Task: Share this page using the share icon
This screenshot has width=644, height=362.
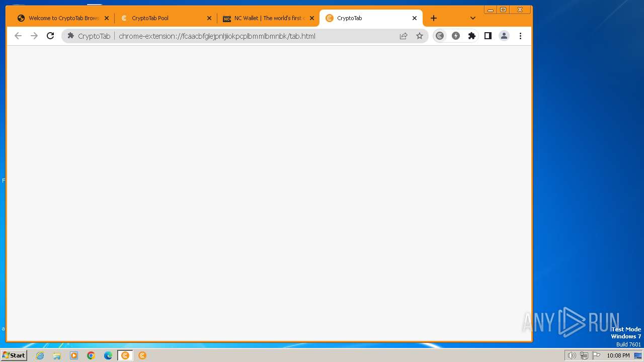Action: point(404,36)
